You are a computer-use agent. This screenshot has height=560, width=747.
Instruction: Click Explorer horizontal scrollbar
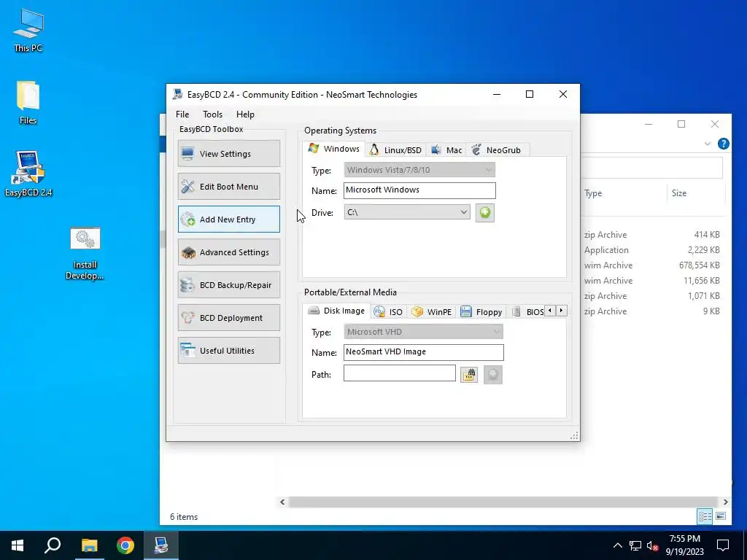503,502
